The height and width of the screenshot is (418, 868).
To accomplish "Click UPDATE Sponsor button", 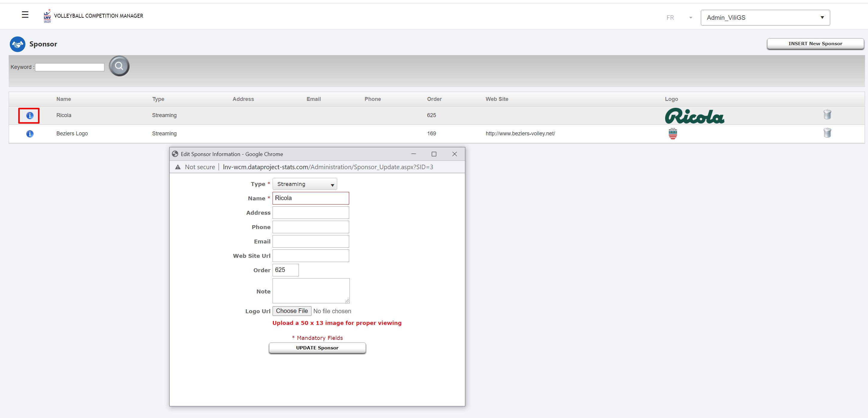I will coord(317,348).
